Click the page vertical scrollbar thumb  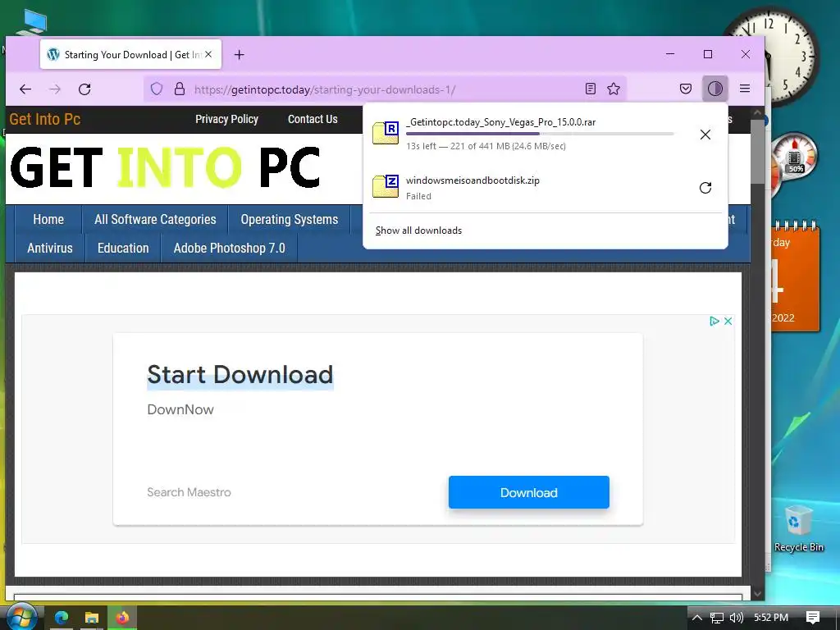(x=757, y=152)
